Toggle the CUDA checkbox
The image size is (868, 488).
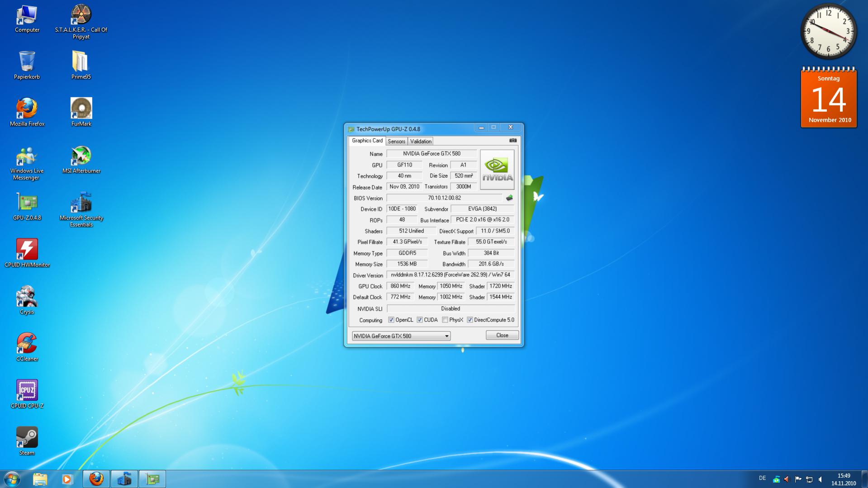click(x=420, y=320)
